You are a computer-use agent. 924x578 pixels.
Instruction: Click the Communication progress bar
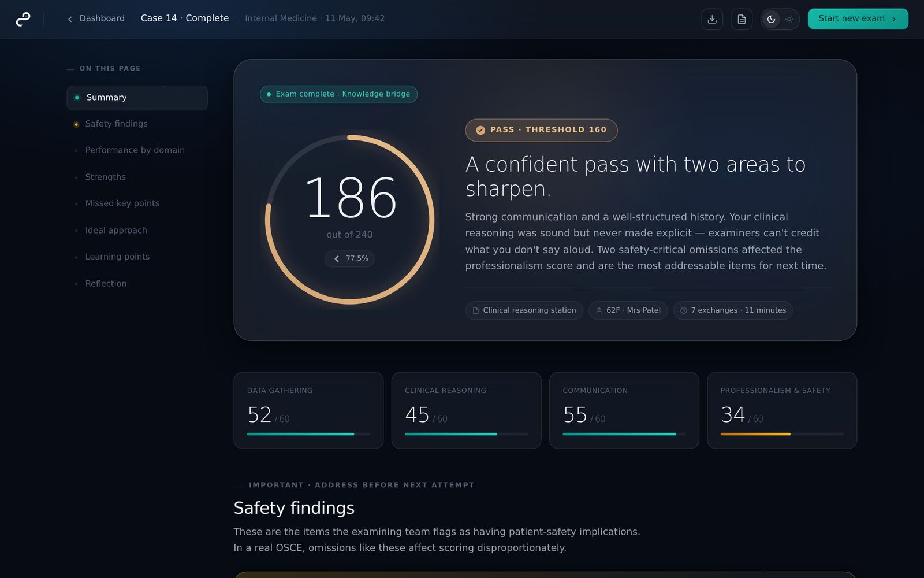(624, 434)
